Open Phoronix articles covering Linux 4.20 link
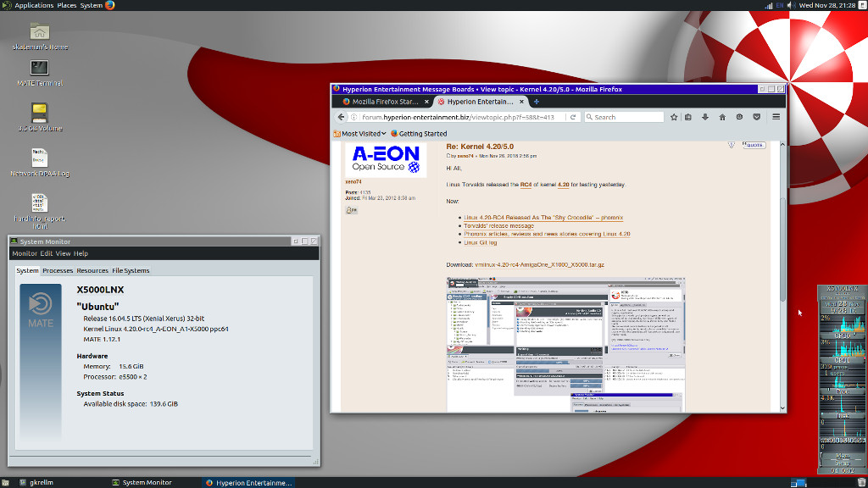The width and height of the screenshot is (868, 488). pyautogui.click(x=547, y=234)
